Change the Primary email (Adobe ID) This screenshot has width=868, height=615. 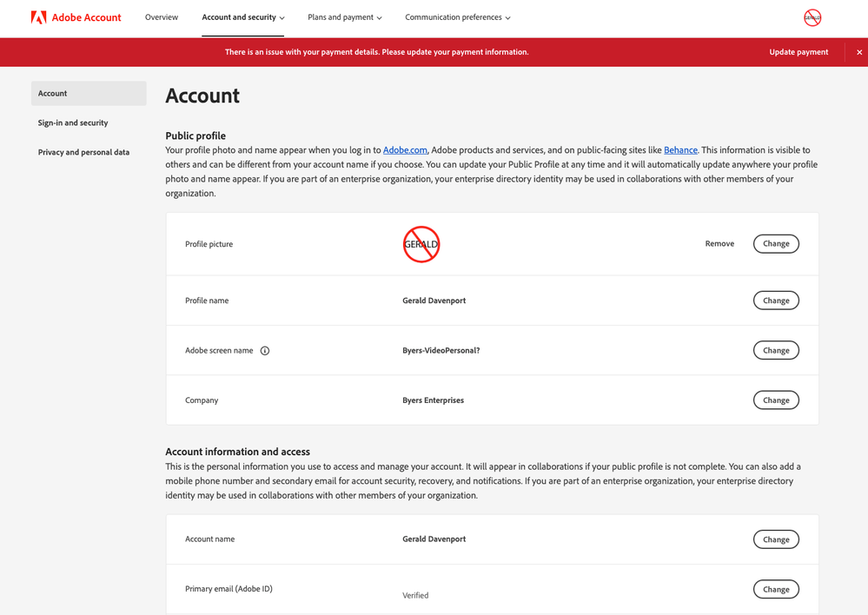(776, 590)
